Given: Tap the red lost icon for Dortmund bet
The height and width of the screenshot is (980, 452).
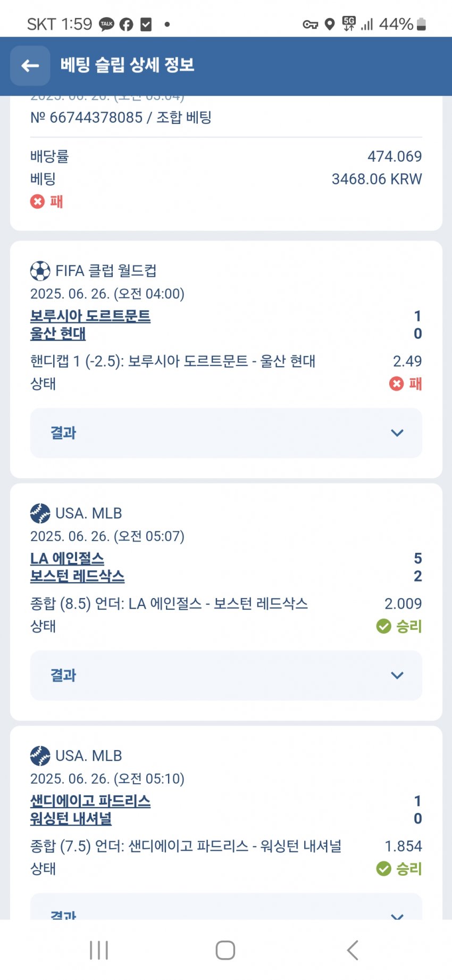Looking at the screenshot, I should click(x=396, y=384).
